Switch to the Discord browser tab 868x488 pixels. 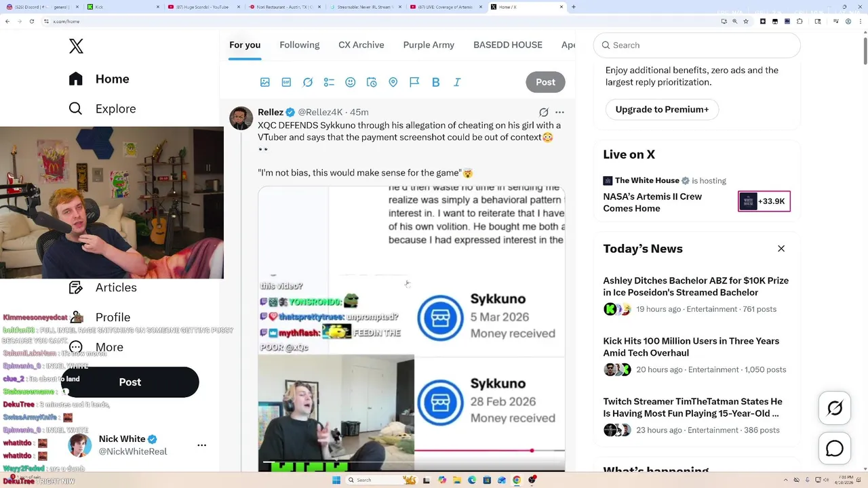point(41,7)
